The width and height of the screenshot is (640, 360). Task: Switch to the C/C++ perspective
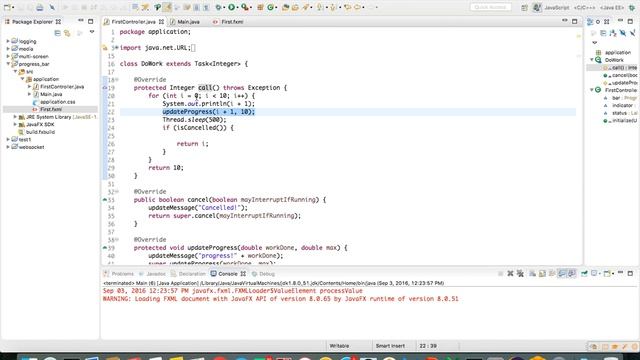click(x=585, y=8)
